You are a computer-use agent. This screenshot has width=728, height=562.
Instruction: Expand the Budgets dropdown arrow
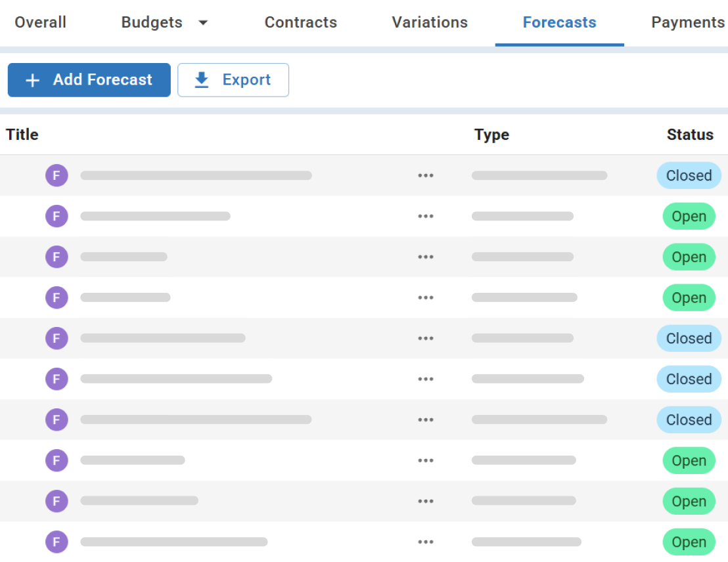pos(204,22)
